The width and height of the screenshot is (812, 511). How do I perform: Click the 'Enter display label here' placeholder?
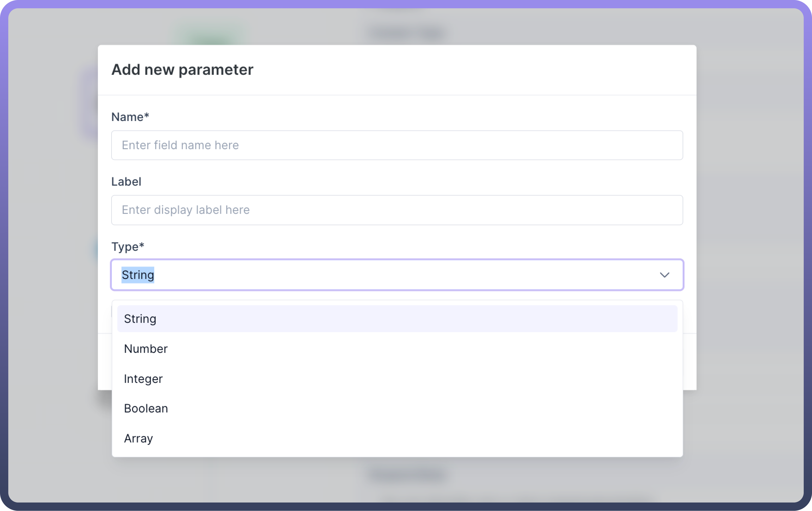click(185, 210)
